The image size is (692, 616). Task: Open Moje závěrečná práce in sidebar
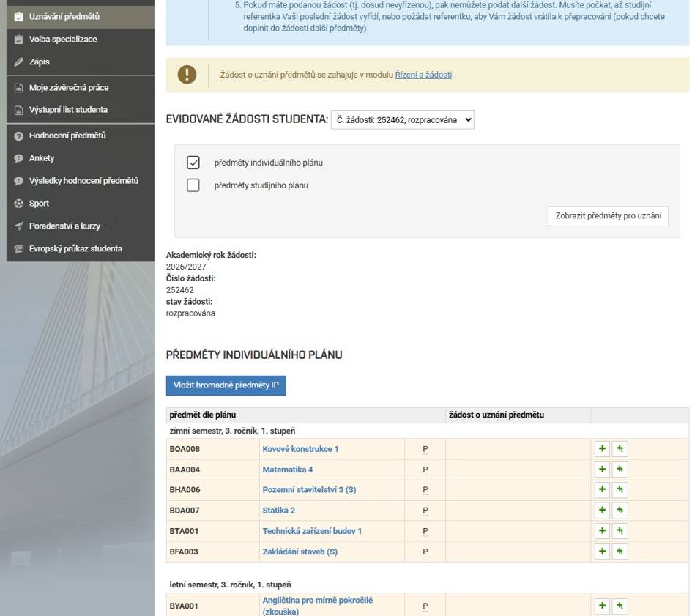[81, 87]
